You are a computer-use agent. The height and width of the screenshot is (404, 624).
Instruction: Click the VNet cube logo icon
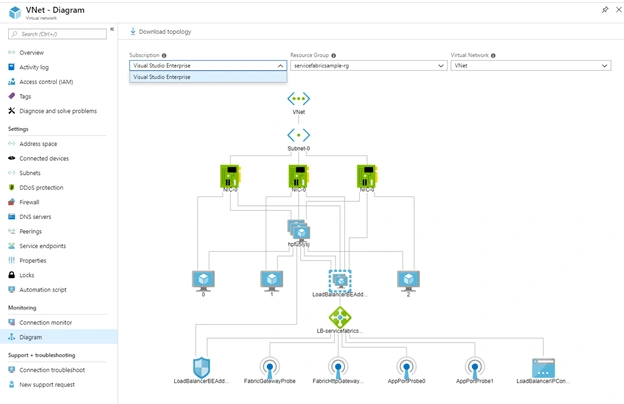click(x=15, y=12)
